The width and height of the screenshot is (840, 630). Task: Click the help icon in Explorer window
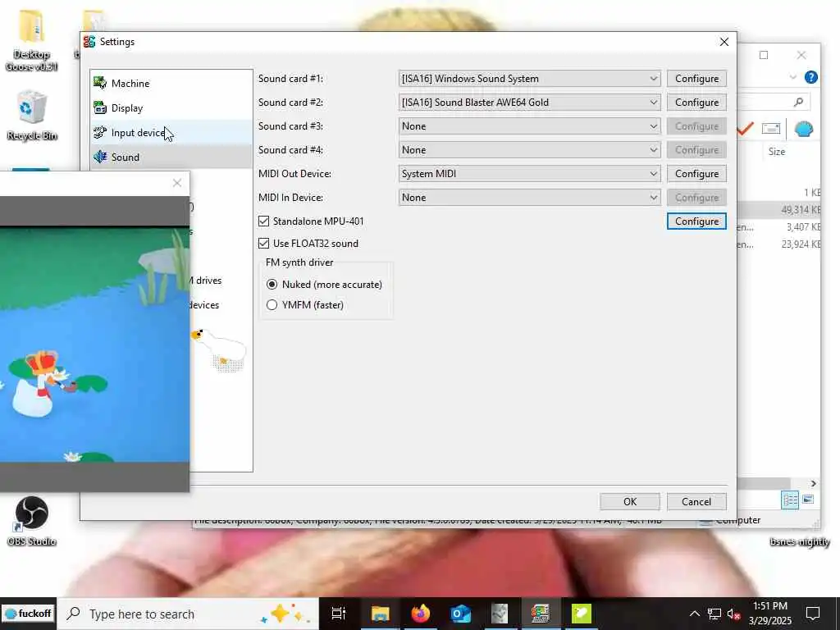tap(811, 77)
